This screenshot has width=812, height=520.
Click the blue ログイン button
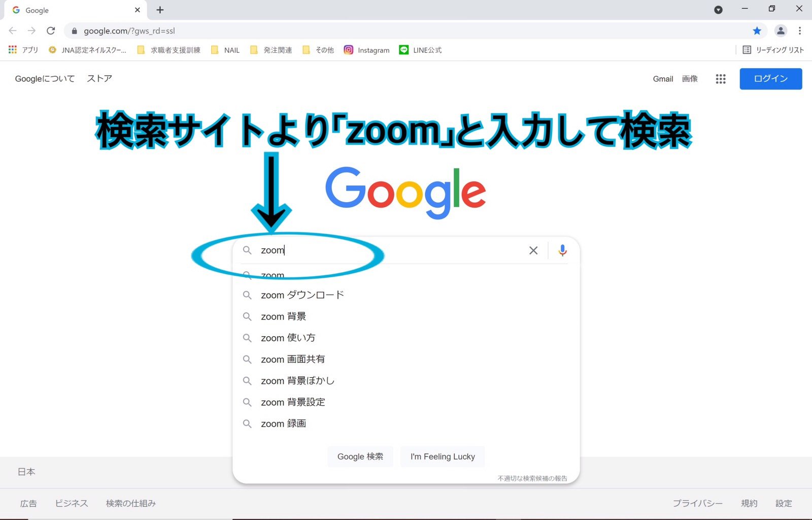771,79
